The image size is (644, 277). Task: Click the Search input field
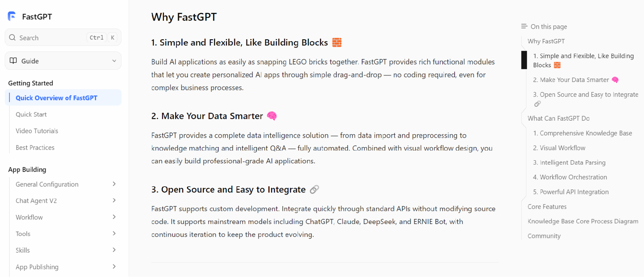click(x=63, y=38)
